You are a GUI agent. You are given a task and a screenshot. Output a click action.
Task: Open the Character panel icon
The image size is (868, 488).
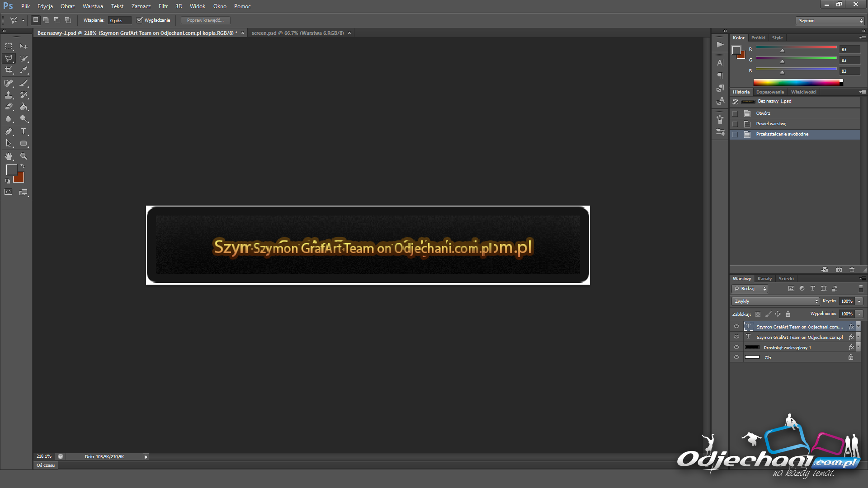pyautogui.click(x=720, y=63)
